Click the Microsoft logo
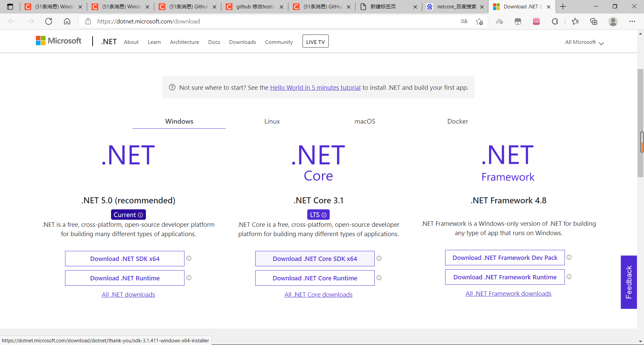644x345 pixels. [58, 41]
